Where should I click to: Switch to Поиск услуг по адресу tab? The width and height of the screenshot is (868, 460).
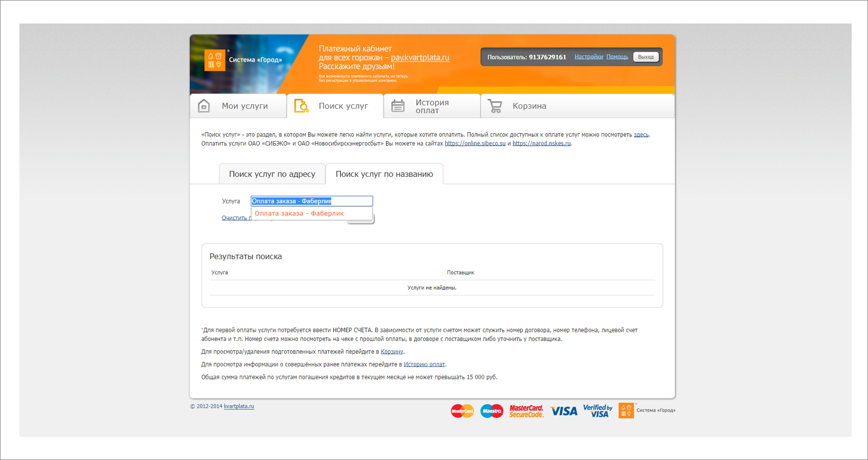(x=272, y=174)
